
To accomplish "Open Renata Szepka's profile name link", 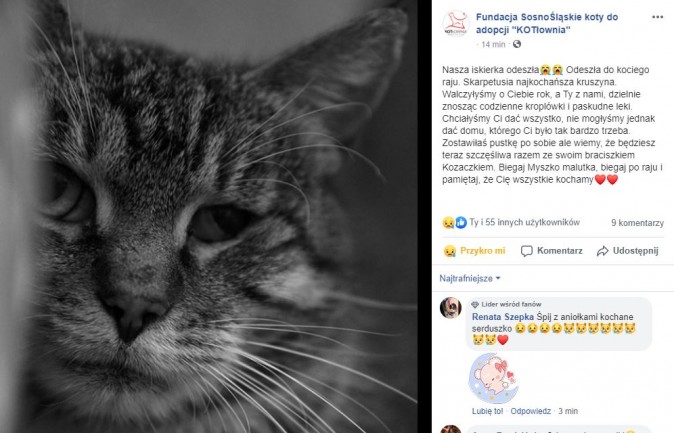I will click(503, 317).
